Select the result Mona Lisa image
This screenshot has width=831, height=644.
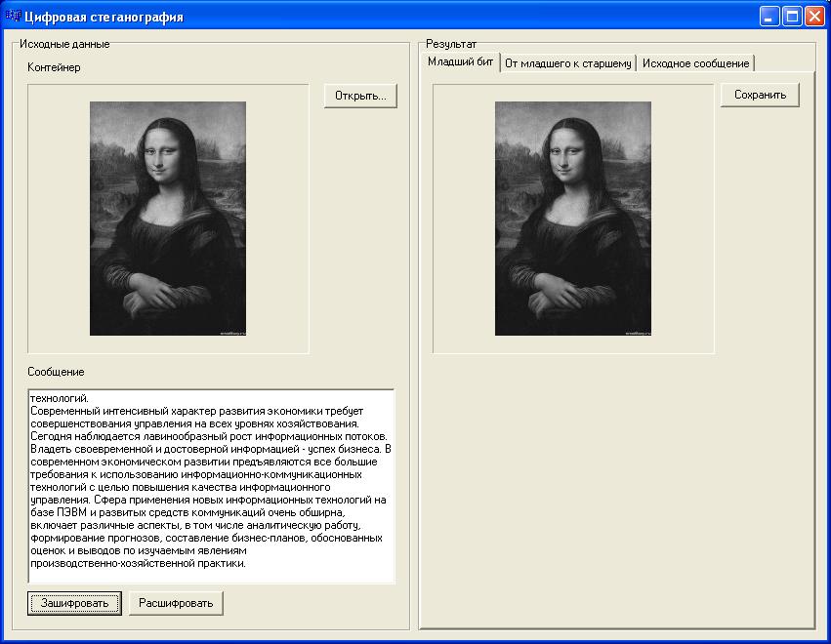point(573,219)
